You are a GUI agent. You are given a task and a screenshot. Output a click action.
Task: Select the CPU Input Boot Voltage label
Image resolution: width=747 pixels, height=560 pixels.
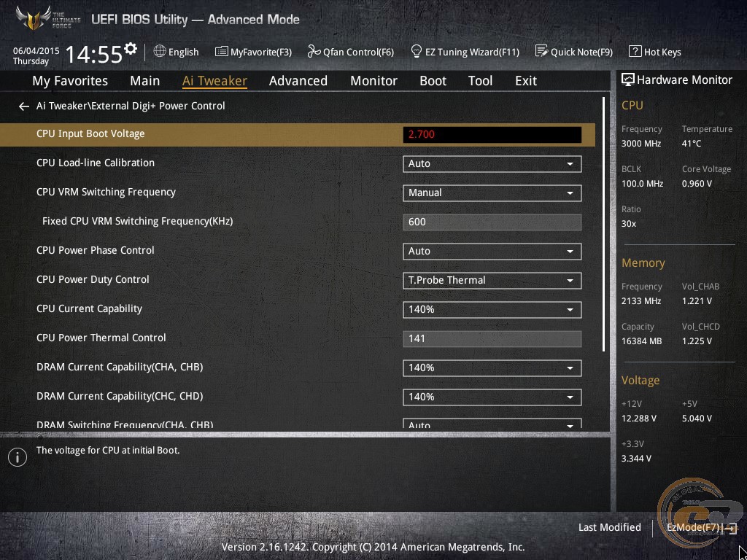tap(90, 134)
